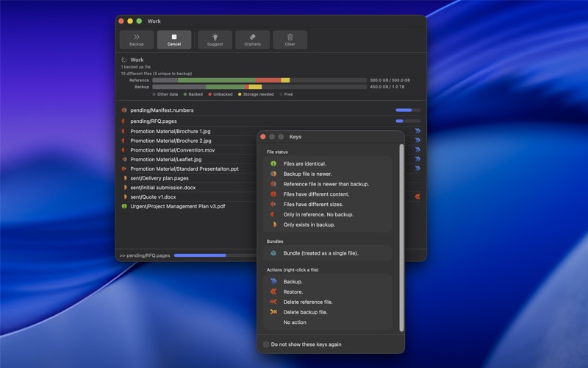Click the Keys window scrollbar
Viewport: 588px width, 368px height.
point(401,238)
